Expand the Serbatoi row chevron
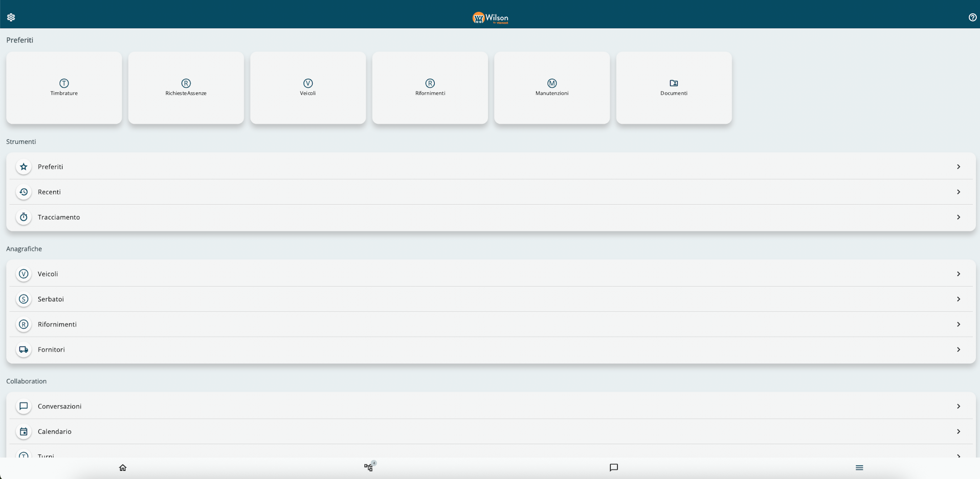980x479 pixels. [959, 299]
